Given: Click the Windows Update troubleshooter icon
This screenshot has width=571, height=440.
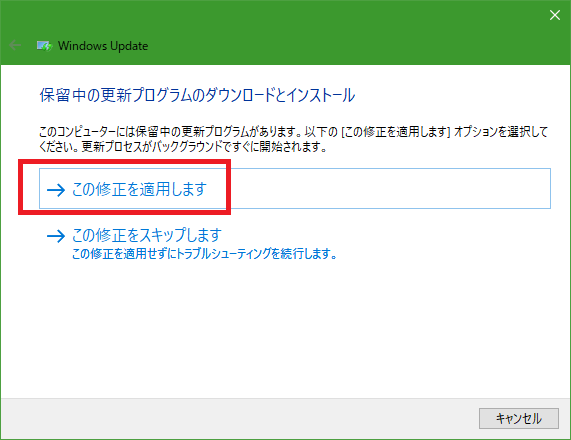Looking at the screenshot, I should [44, 46].
